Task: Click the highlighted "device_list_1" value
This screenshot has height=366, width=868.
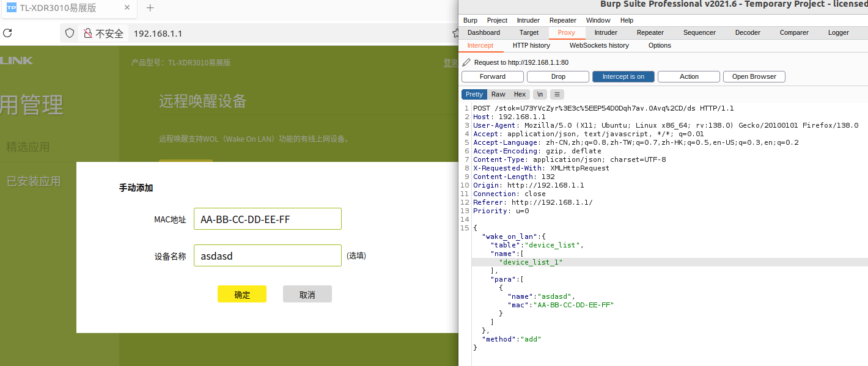Action: tap(531, 262)
